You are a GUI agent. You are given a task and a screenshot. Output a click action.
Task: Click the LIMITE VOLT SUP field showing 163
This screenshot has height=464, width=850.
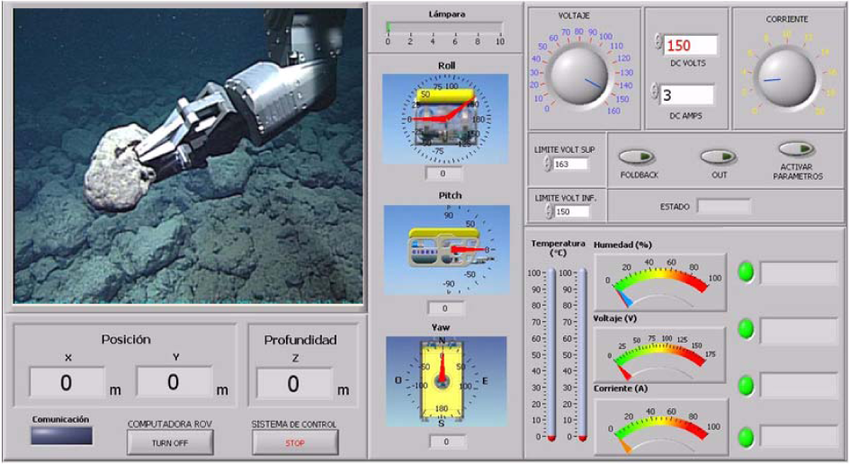[570, 164]
